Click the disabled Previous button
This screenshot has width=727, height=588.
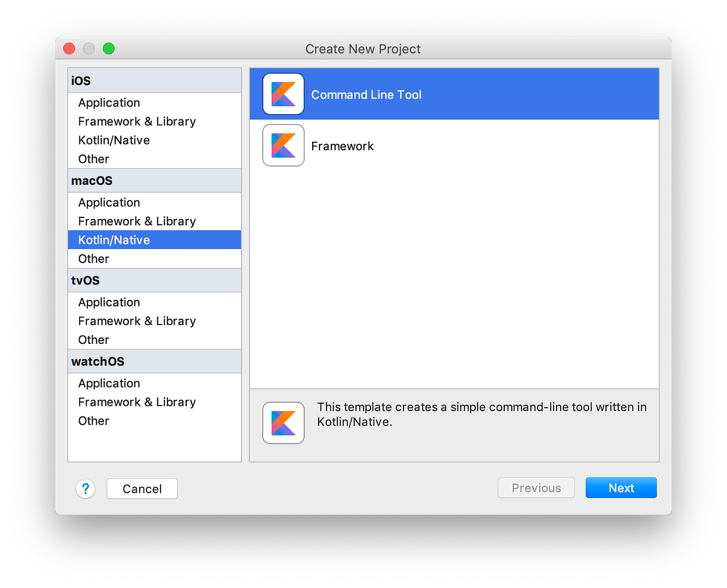[536, 487]
